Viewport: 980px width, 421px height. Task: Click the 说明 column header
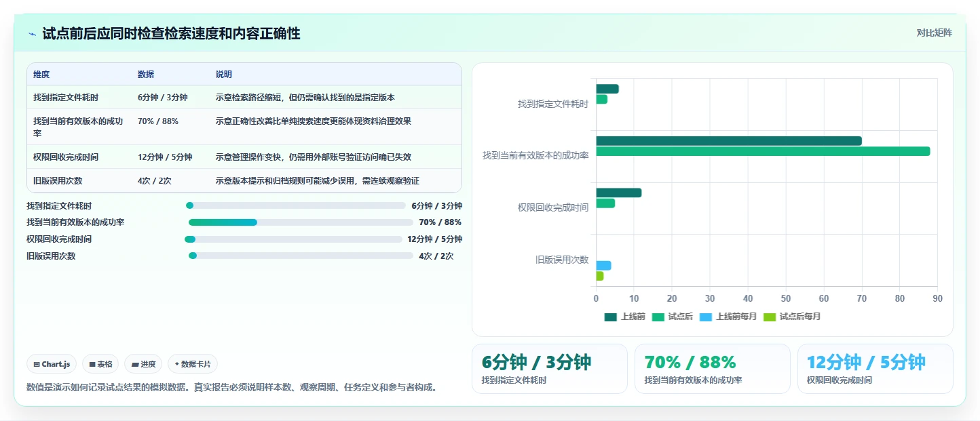(224, 75)
